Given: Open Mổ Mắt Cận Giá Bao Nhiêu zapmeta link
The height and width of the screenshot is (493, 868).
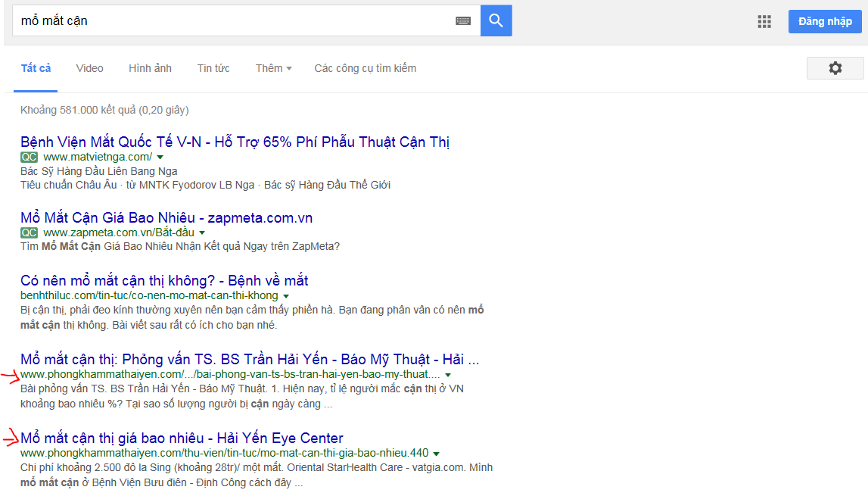Looking at the screenshot, I should pyautogui.click(x=166, y=217).
